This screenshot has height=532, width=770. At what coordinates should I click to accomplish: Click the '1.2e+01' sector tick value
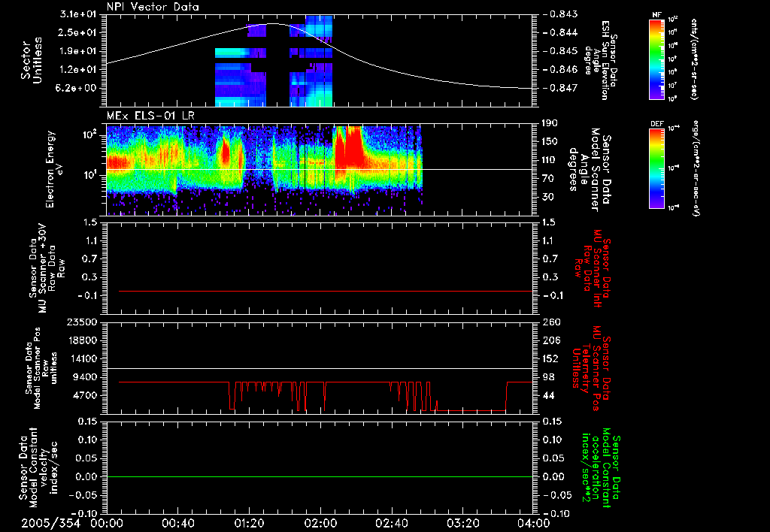click(x=80, y=70)
